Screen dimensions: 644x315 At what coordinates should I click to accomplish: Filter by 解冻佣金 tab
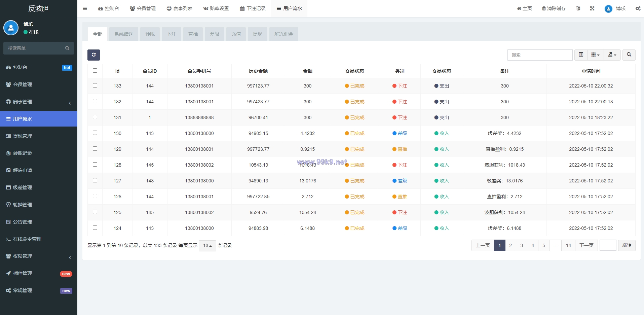point(284,34)
